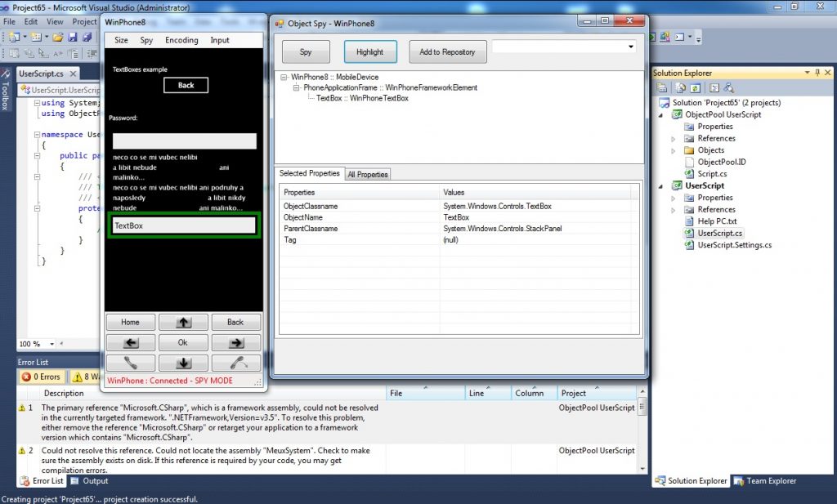Image resolution: width=837 pixels, height=504 pixels.
Task: Pin the Solution Explorer with auto-hide pushpin
Action: coord(817,73)
